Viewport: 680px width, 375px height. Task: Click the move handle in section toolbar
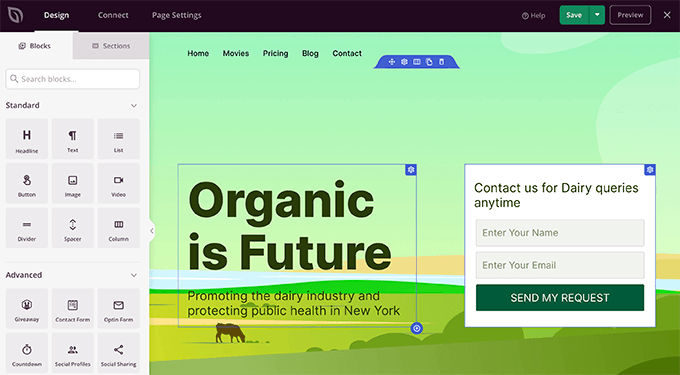392,62
